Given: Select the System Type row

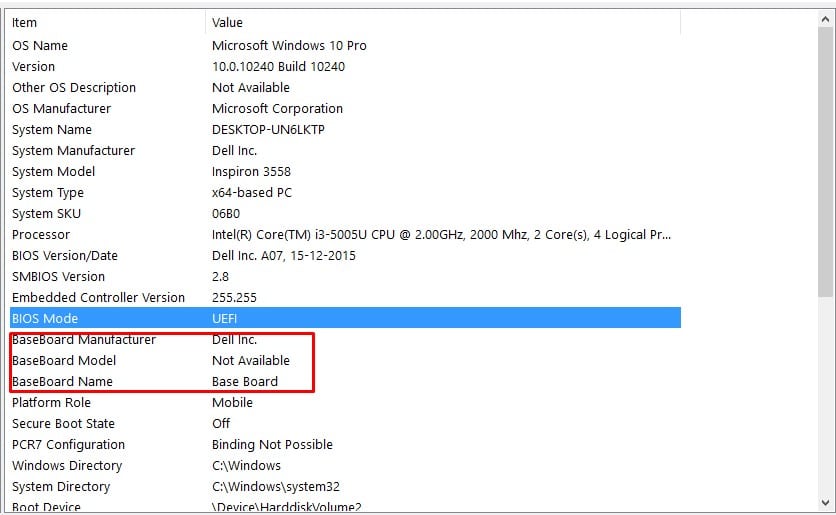Looking at the screenshot, I should (x=345, y=192).
